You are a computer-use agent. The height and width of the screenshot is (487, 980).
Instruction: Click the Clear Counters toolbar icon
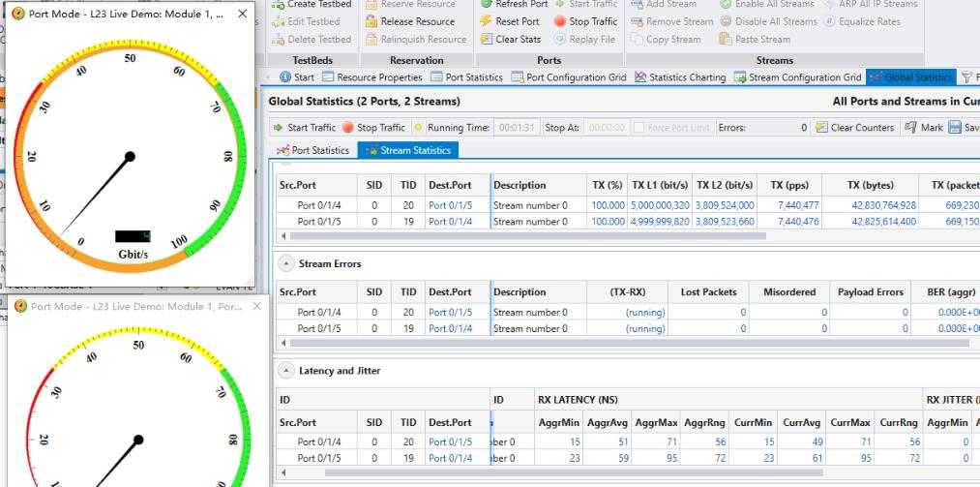point(821,128)
